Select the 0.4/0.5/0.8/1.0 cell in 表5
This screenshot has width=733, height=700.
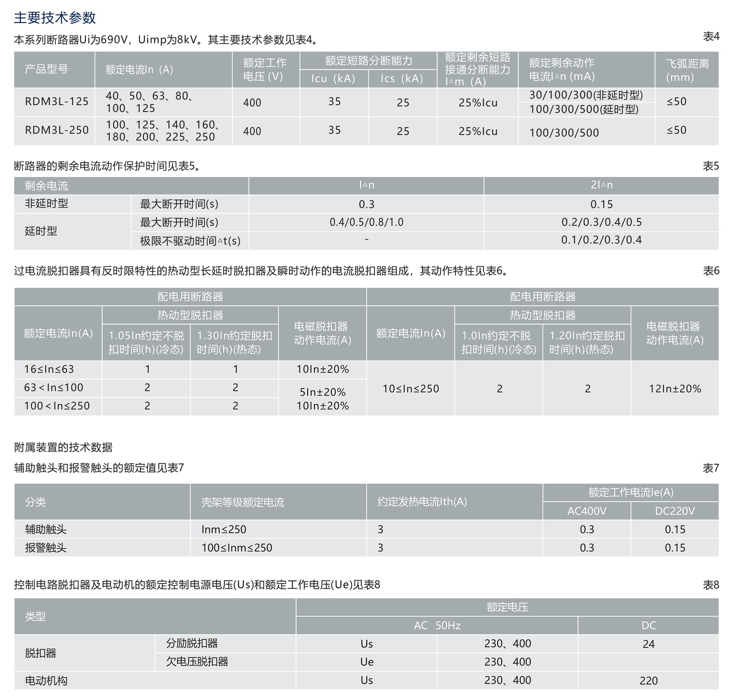(x=368, y=222)
